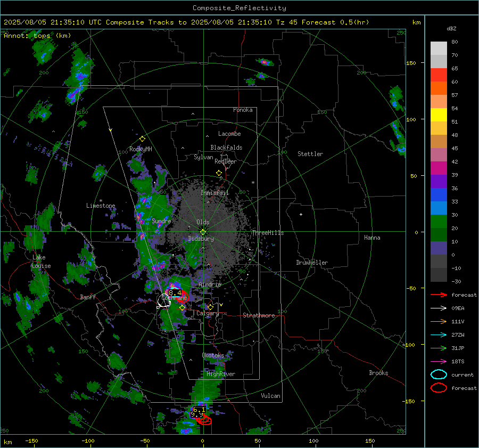This screenshot has height=448, width=479.
Task: Click the red forecast arrow legend icon
Action: click(439, 295)
